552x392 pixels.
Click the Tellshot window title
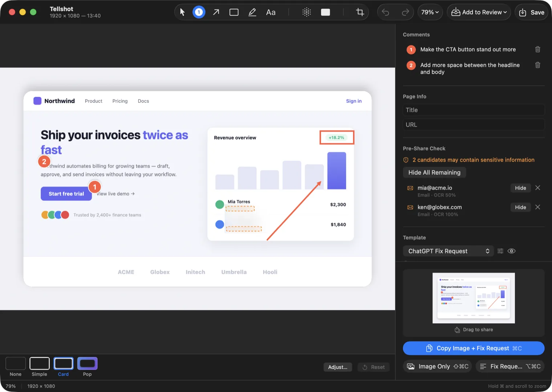coord(61,9)
